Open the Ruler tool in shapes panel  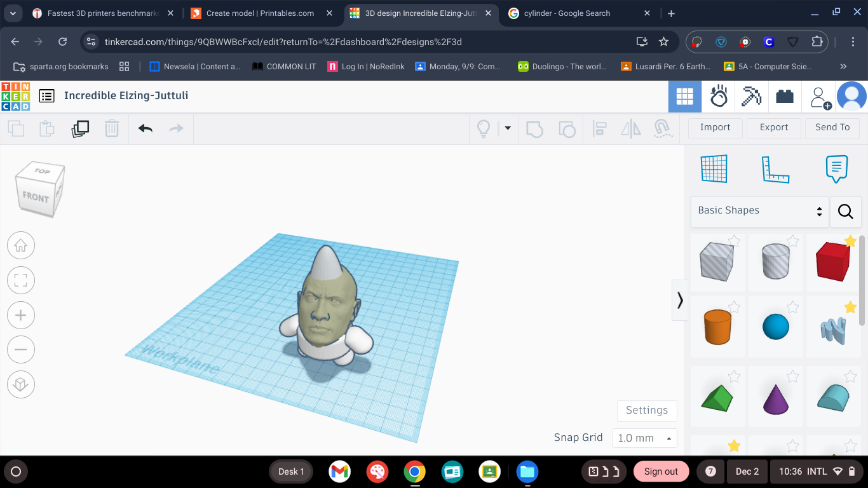coord(775,169)
